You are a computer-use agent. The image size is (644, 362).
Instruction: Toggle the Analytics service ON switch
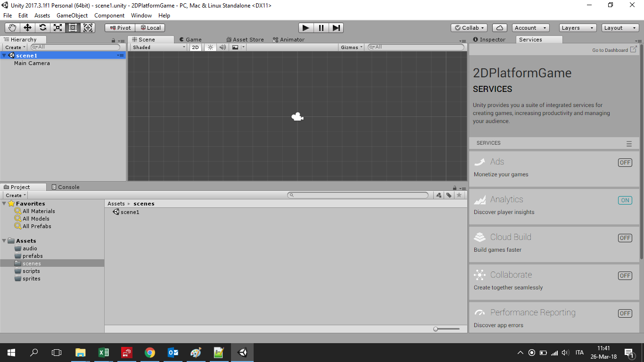pyautogui.click(x=625, y=200)
